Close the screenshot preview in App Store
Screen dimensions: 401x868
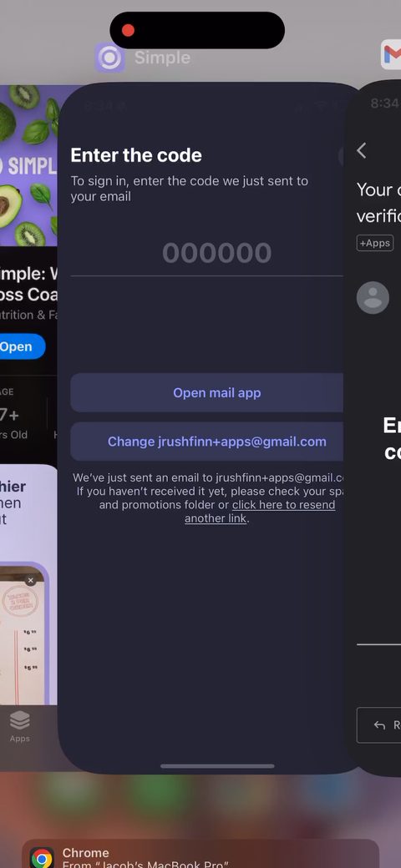click(x=30, y=581)
